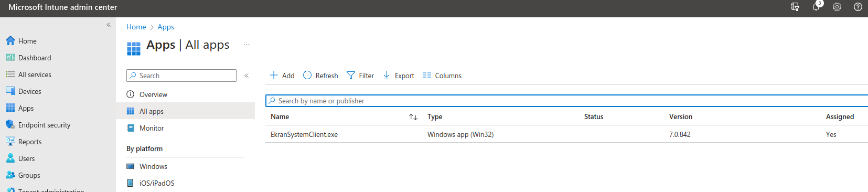Click the Search by name or publisher field
The height and width of the screenshot is (192, 868).
click(x=566, y=101)
